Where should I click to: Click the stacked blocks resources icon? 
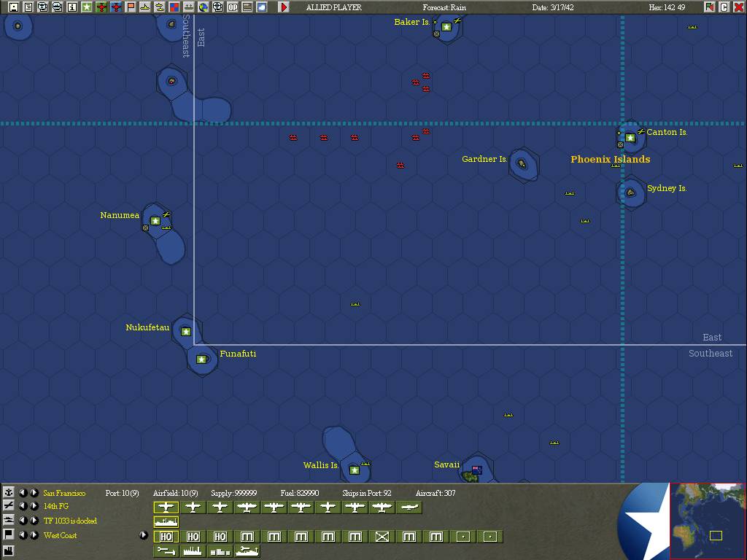tap(220, 551)
